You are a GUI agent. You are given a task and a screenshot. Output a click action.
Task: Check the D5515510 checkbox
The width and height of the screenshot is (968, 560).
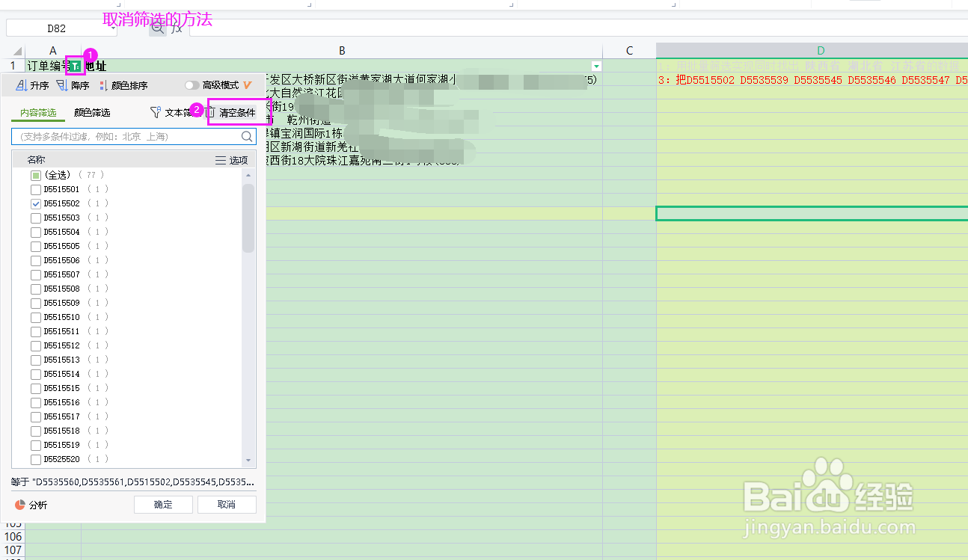pyautogui.click(x=35, y=317)
